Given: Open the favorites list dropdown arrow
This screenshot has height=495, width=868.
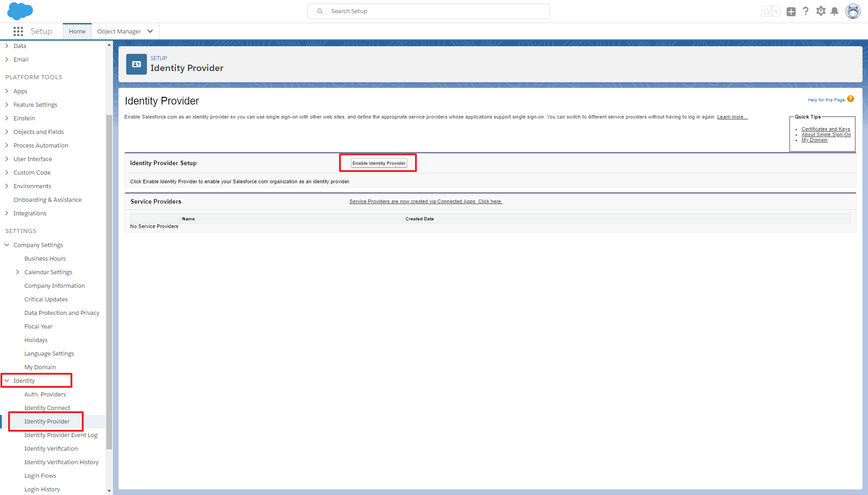Looking at the screenshot, I should coord(776,11).
